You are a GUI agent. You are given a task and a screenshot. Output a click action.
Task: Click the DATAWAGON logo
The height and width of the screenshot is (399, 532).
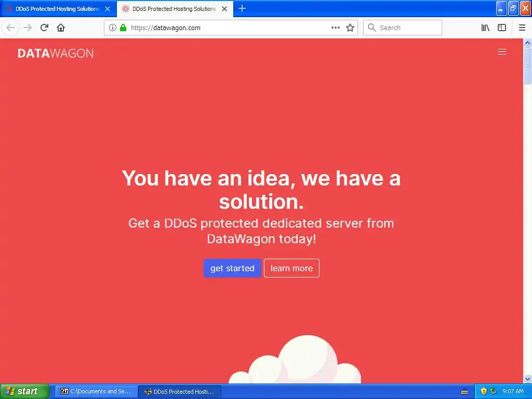coord(56,54)
